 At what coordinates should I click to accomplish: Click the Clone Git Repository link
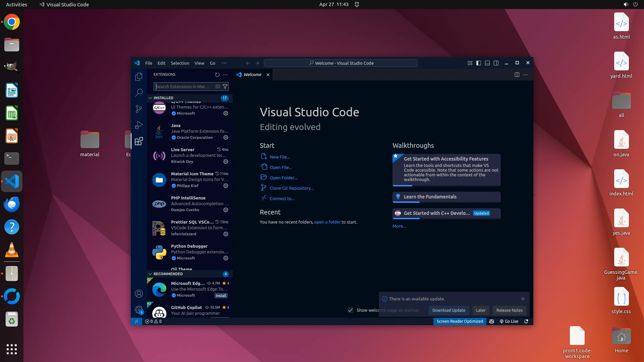click(291, 188)
